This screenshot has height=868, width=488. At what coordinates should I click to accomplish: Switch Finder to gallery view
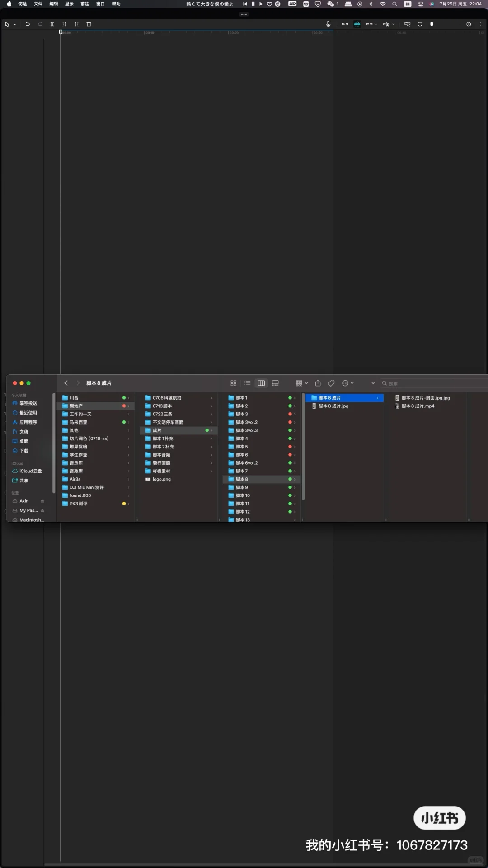click(275, 383)
